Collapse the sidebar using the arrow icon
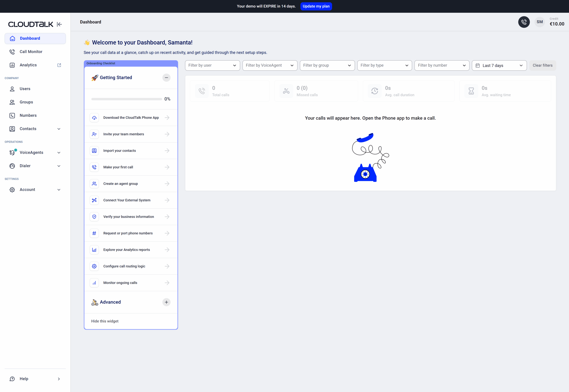The image size is (569, 392). pyautogui.click(x=59, y=24)
